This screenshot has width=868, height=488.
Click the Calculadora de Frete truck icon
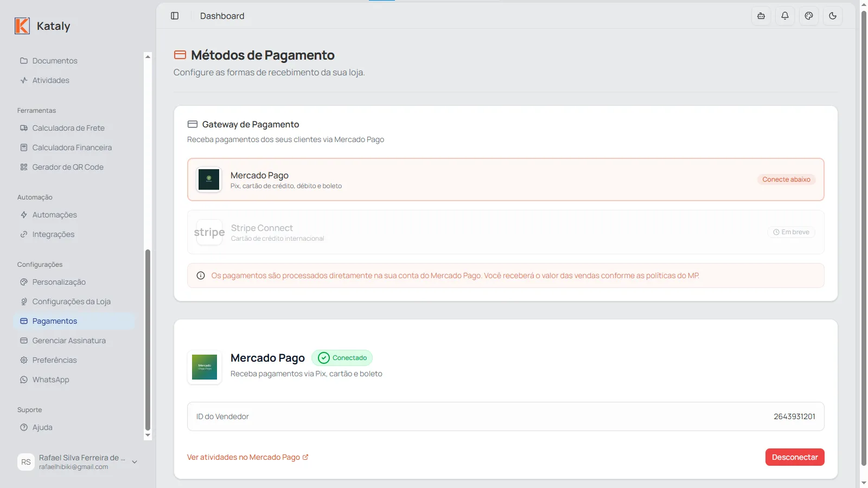coord(24,128)
